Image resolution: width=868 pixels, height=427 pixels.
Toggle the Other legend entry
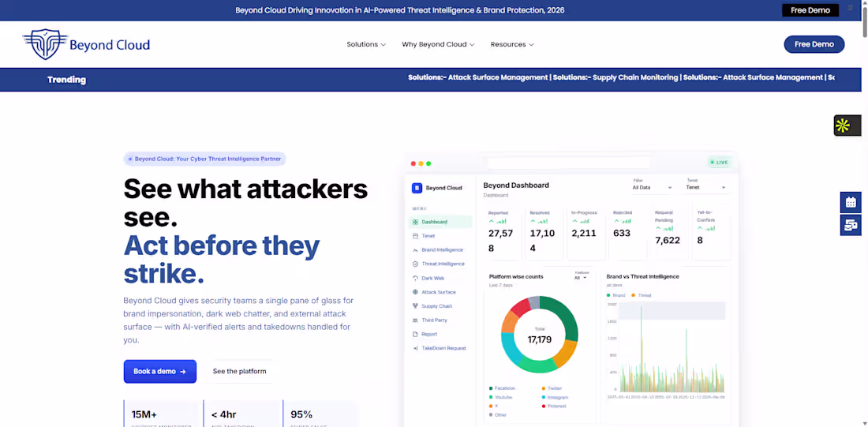[498, 415]
